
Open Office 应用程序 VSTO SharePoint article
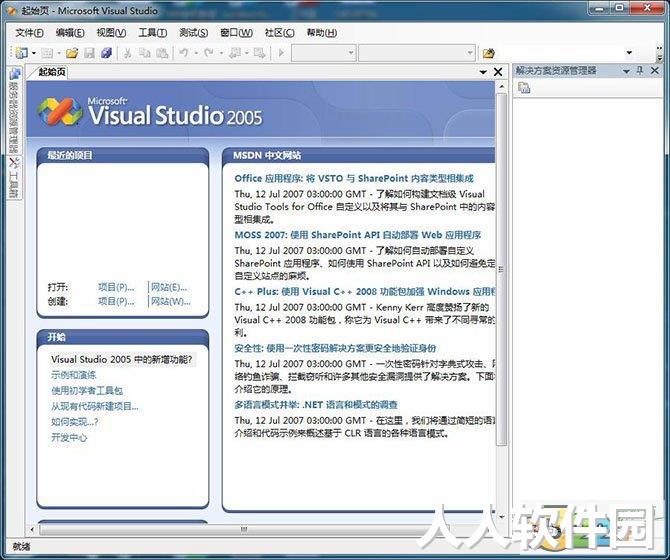[x=354, y=179]
